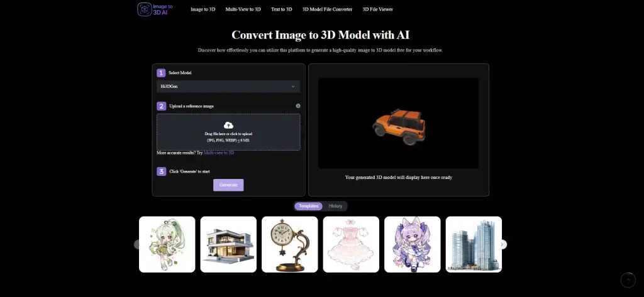Screen dimensions: 644x297
Task: Open Text to 3D nav item
Action: [x=281, y=9]
